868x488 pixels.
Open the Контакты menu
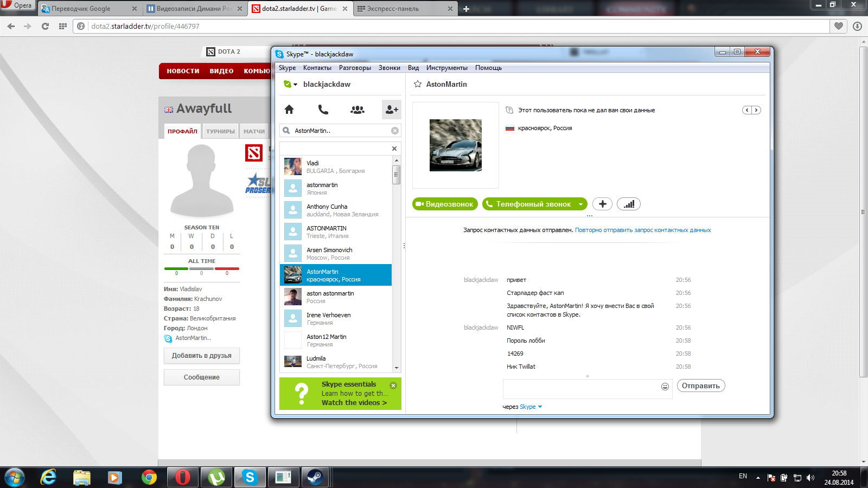click(317, 68)
